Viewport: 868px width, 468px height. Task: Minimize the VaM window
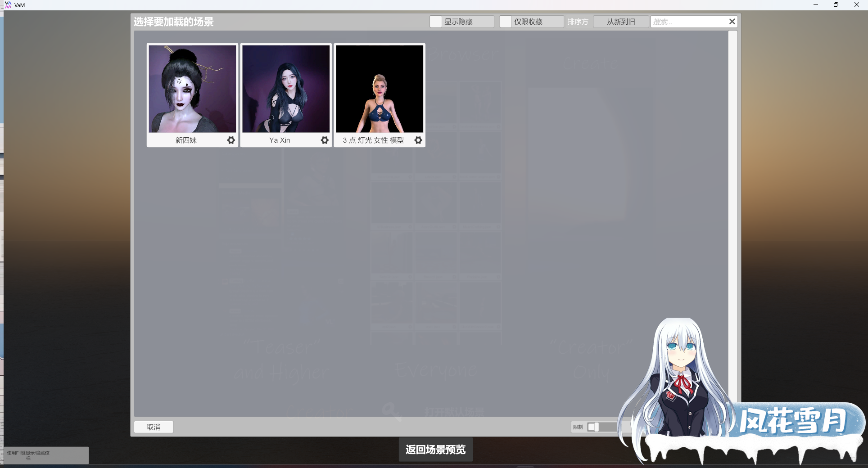point(815,5)
